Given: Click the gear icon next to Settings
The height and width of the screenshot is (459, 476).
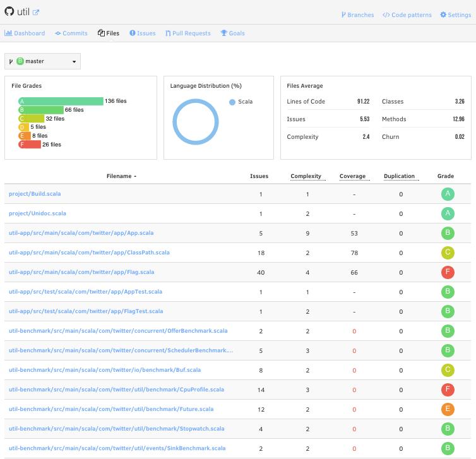Looking at the screenshot, I should coord(443,15).
